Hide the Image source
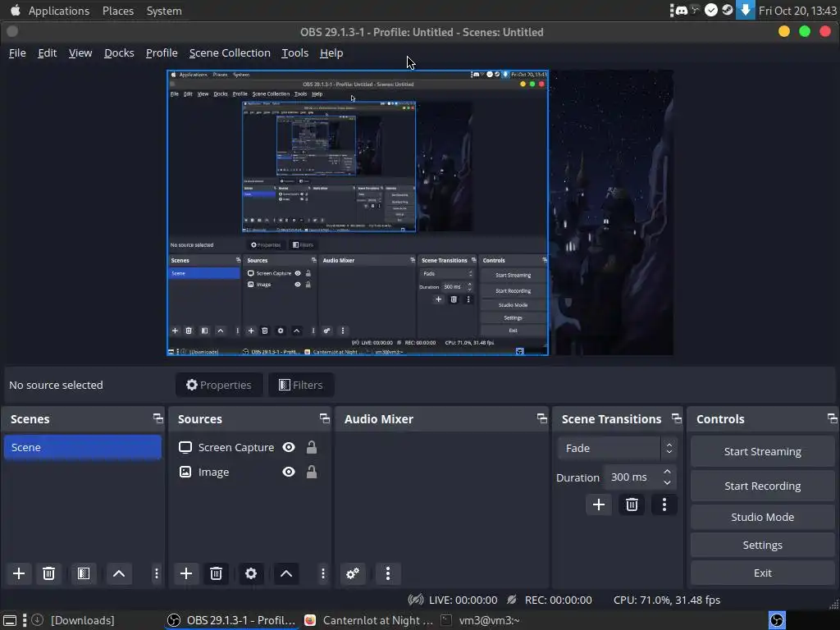Screen dimensions: 840x630 [289, 472]
